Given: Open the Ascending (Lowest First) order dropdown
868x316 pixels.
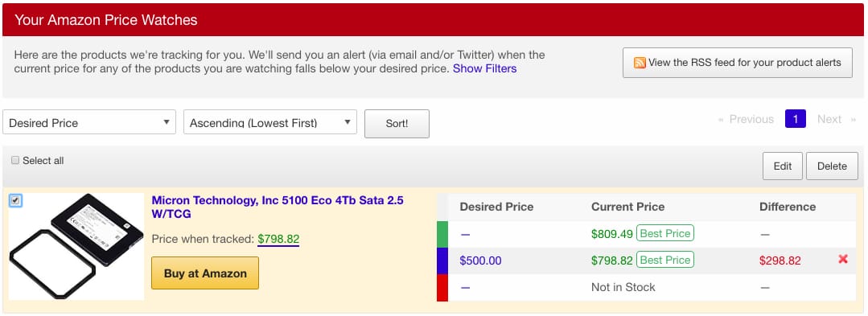Looking at the screenshot, I should pos(270,122).
